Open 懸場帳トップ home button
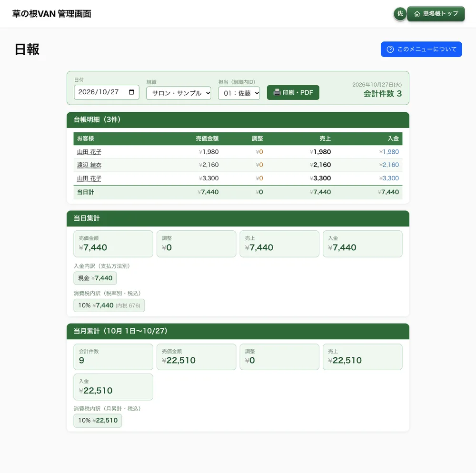 pos(436,14)
